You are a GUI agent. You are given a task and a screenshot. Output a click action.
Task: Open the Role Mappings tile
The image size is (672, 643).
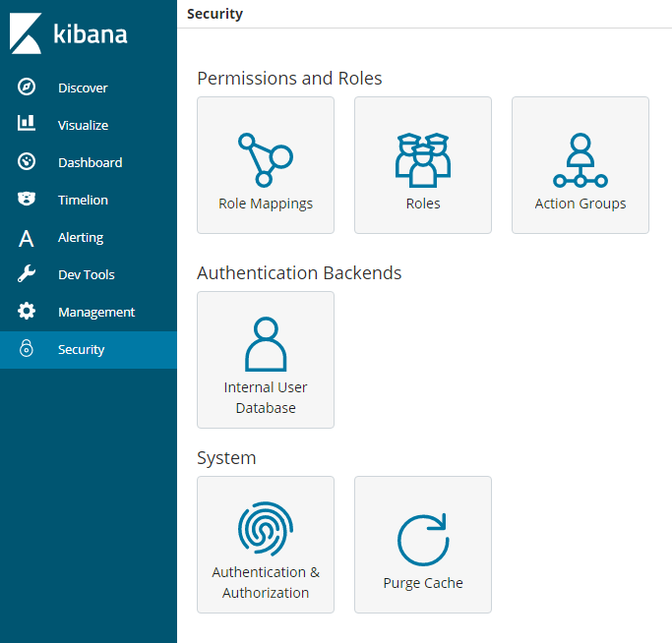click(x=266, y=165)
